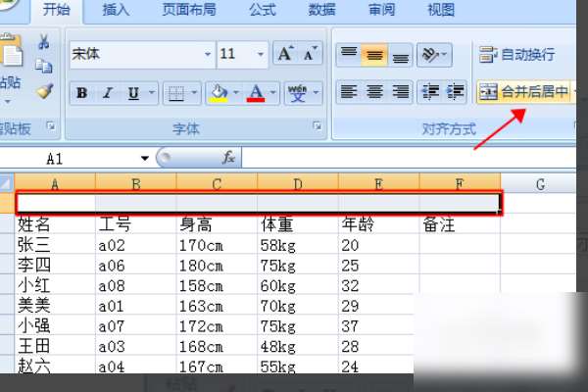Select top vertical alignment

coord(348,55)
